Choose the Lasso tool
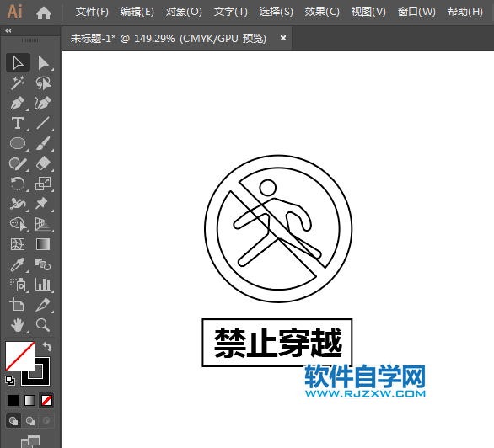The height and width of the screenshot is (448, 494). 43,83
